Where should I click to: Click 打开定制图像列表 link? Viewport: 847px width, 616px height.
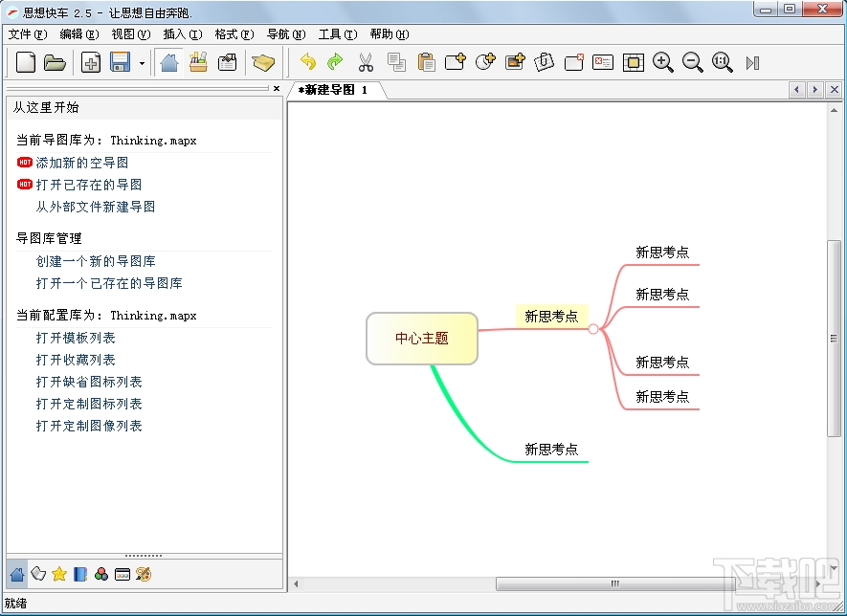tap(89, 426)
